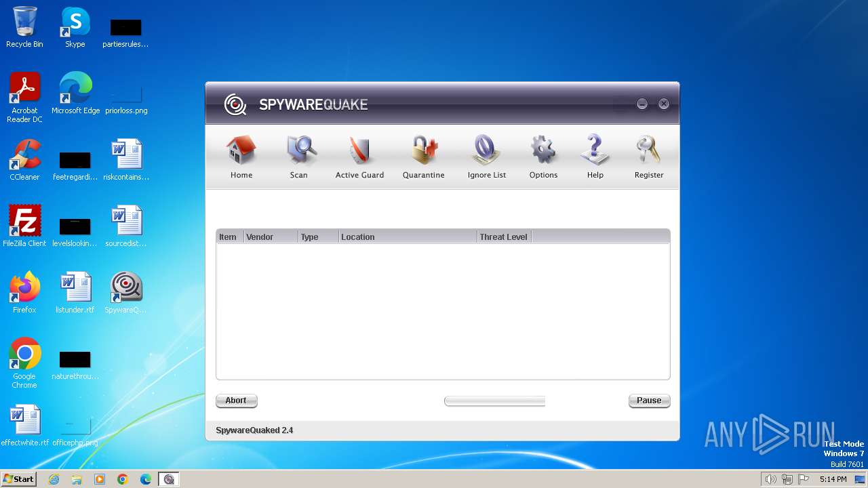The height and width of the screenshot is (488, 868).
Task: Open the Windows Start menu
Action: (x=18, y=479)
